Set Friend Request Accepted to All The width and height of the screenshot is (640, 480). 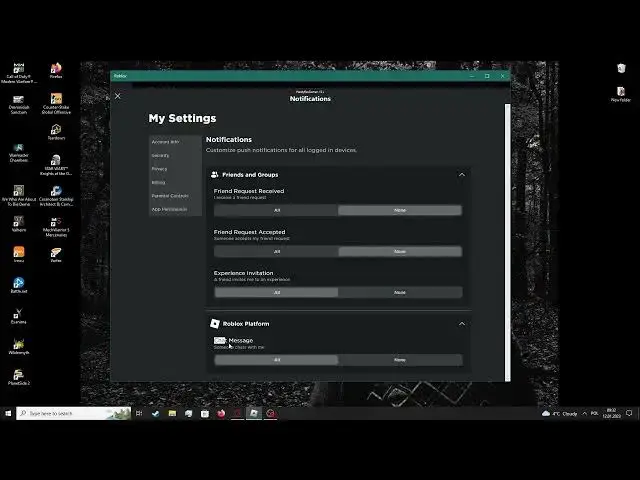click(x=276, y=251)
